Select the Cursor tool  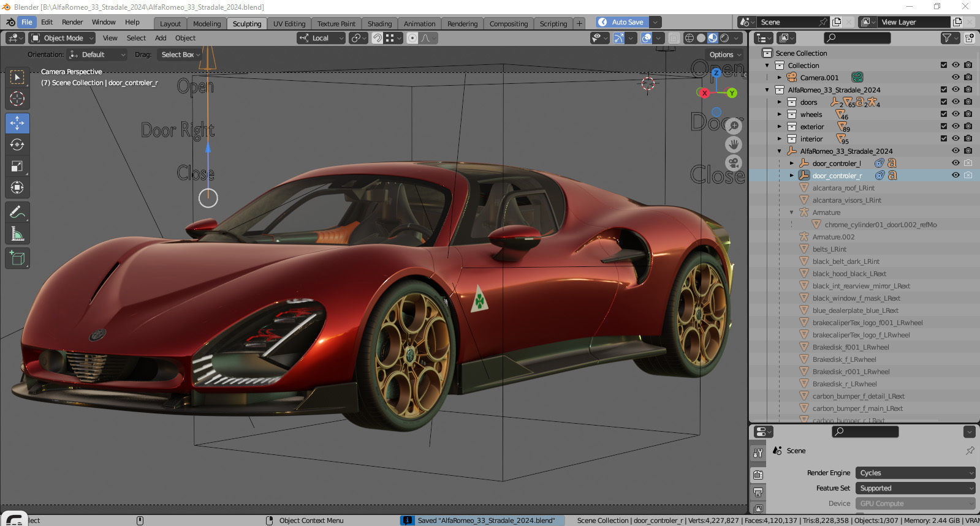(17, 99)
